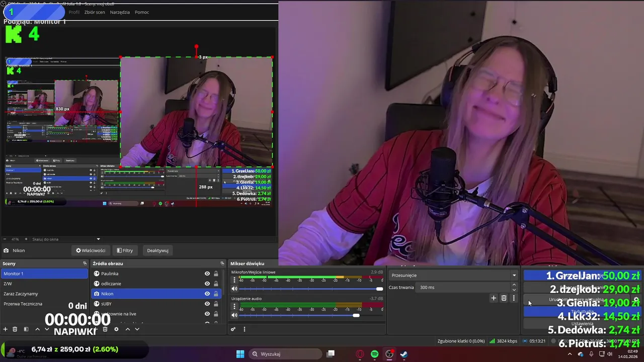
Task: Open Profil menu
Action: (74, 12)
